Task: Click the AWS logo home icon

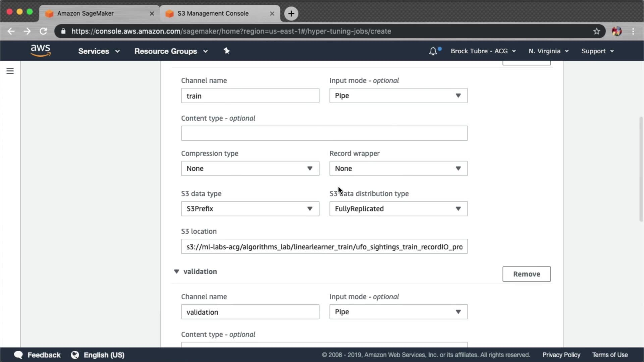Action: coord(40,51)
